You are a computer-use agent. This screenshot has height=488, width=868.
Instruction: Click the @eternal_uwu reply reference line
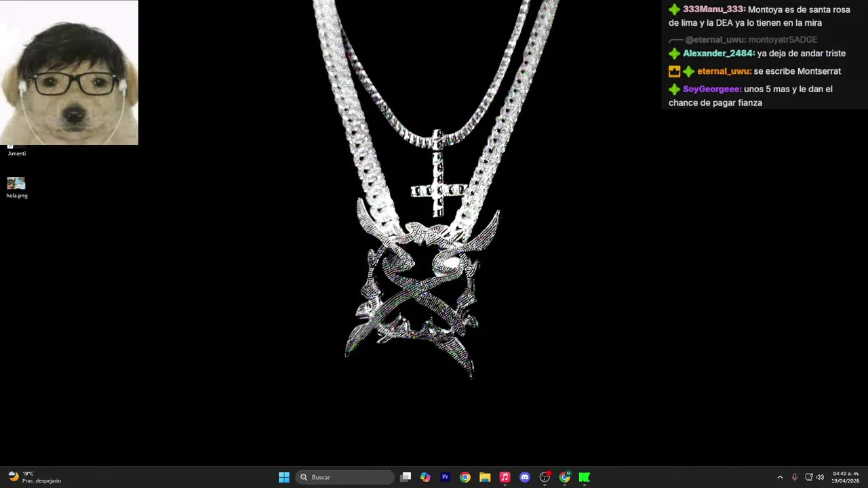(743, 40)
